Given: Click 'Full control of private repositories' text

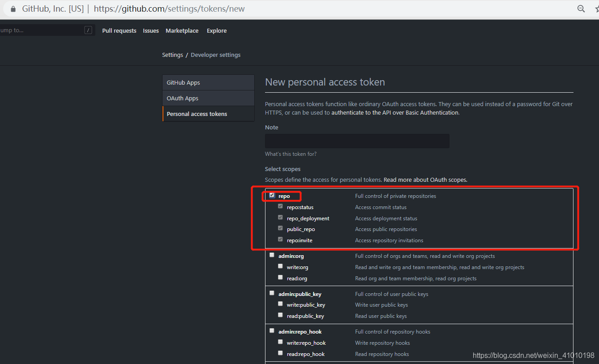Looking at the screenshot, I should (395, 196).
